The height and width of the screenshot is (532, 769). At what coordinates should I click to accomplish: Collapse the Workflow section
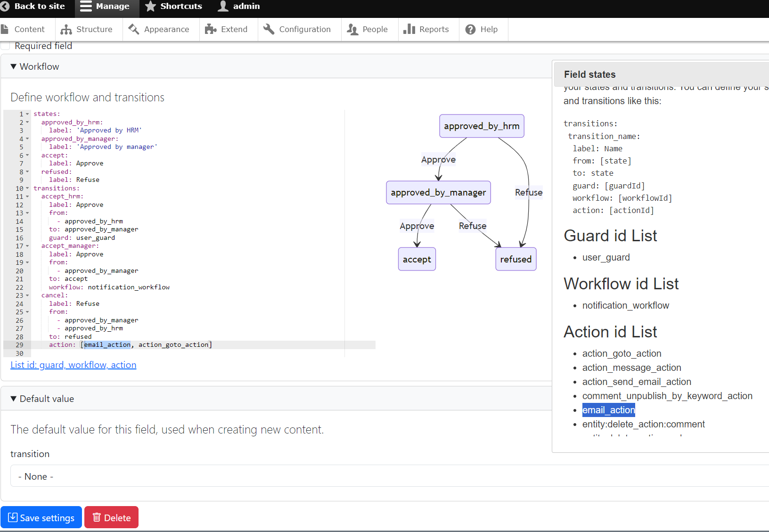coord(14,66)
